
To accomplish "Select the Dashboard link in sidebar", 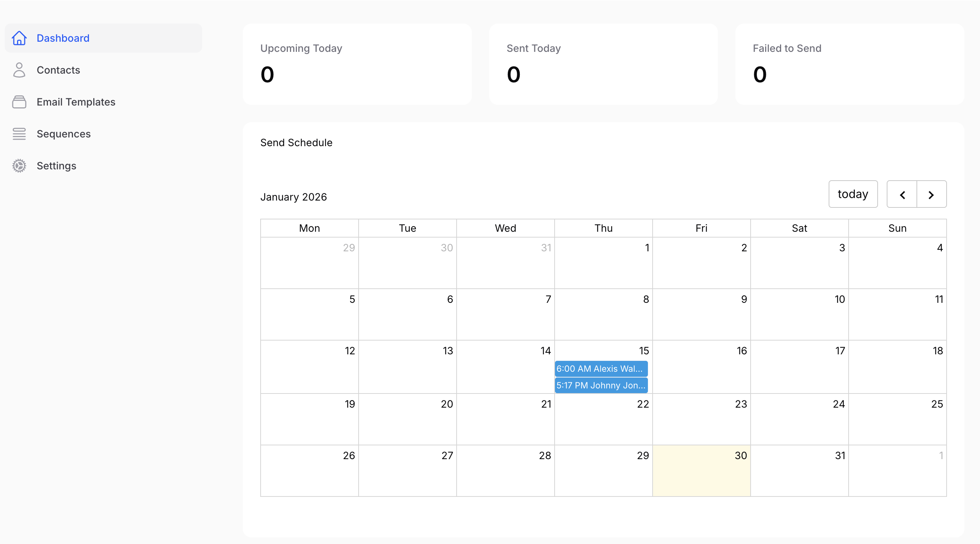I will [x=63, y=38].
